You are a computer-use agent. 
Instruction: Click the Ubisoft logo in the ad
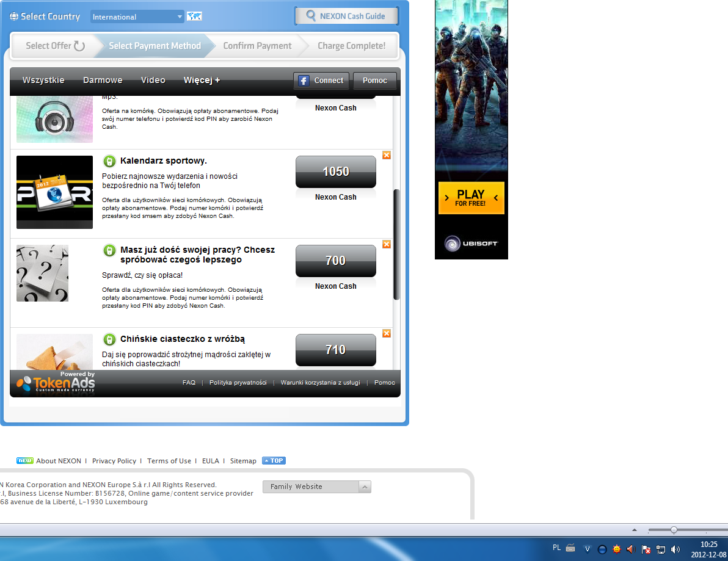pos(471,243)
